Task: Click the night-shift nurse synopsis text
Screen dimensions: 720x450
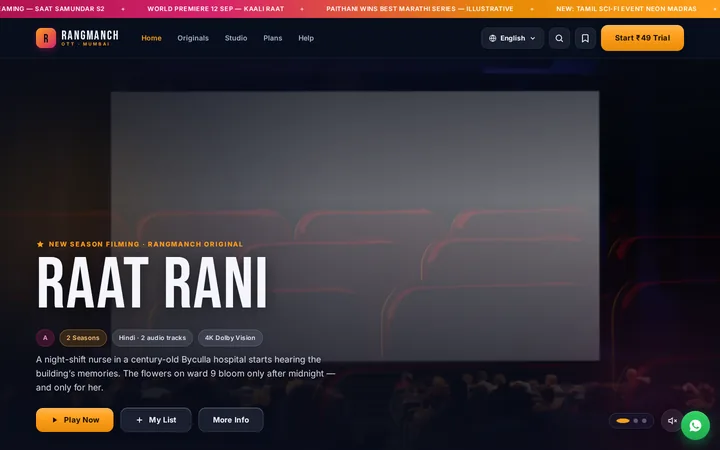Action: coord(186,373)
